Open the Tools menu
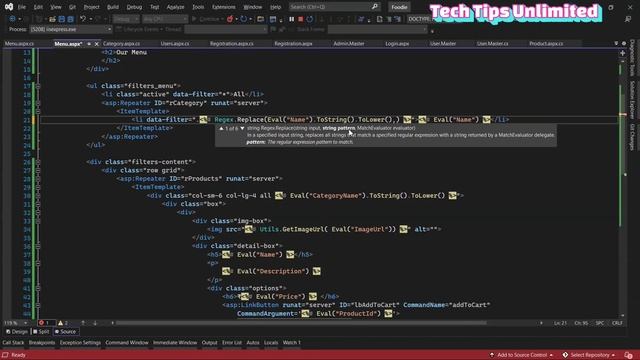The width and height of the screenshot is (640, 360). tap(198, 7)
